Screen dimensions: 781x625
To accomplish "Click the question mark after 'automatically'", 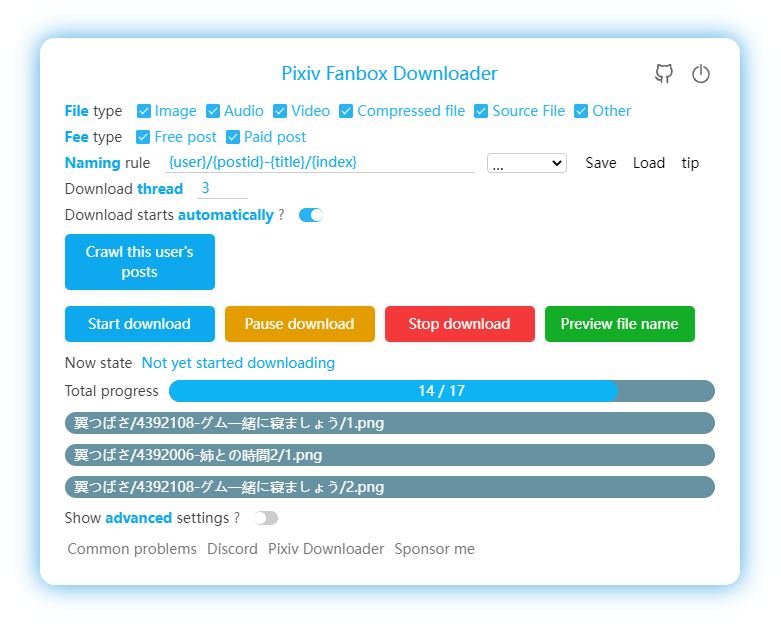I will tap(281, 215).
